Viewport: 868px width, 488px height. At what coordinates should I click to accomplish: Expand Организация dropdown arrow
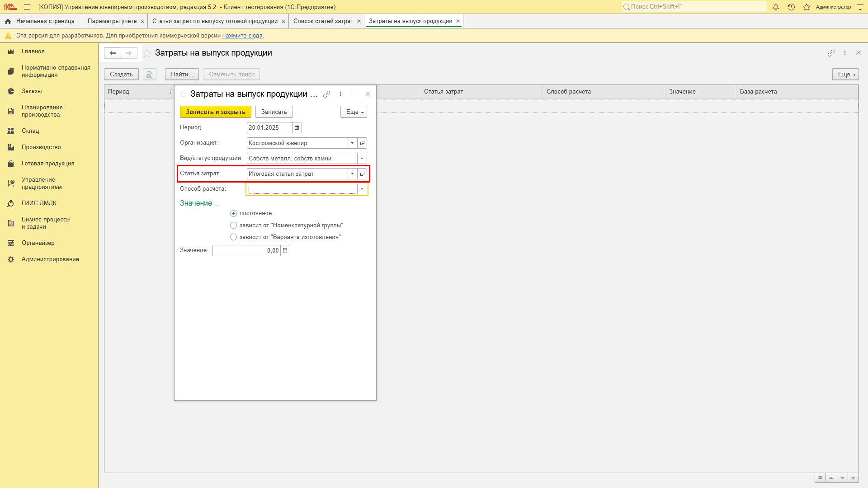coord(353,143)
